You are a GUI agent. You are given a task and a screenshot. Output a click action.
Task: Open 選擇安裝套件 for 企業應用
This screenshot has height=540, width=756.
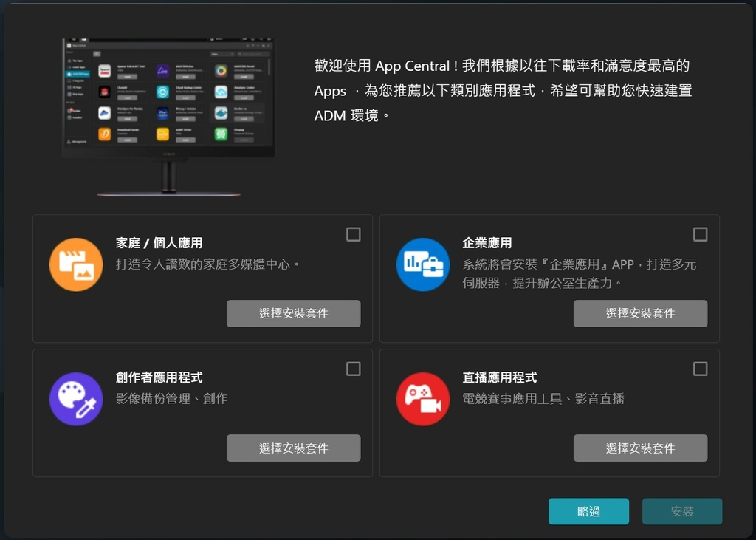[x=640, y=314]
